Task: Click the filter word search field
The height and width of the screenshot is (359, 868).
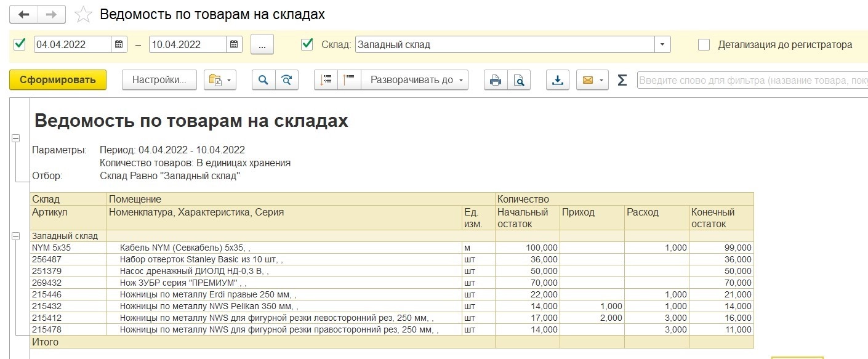Action: click(x=752, y=80)
